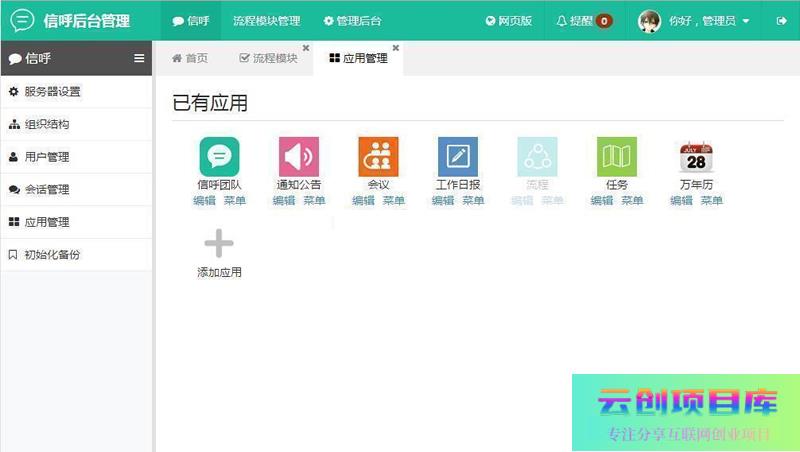Click 菜单 under 会议
800x452 pixels.
tap(394, 200)
